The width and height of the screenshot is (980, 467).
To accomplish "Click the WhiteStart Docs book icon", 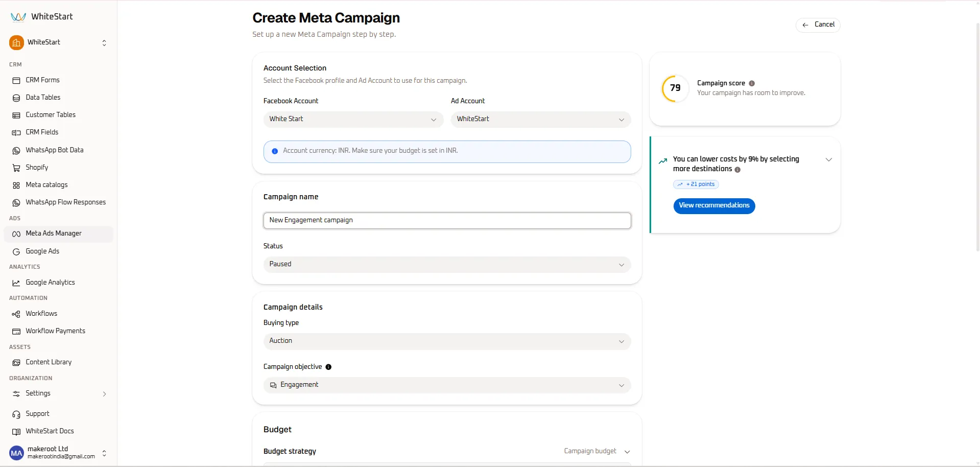I will 16,432.
